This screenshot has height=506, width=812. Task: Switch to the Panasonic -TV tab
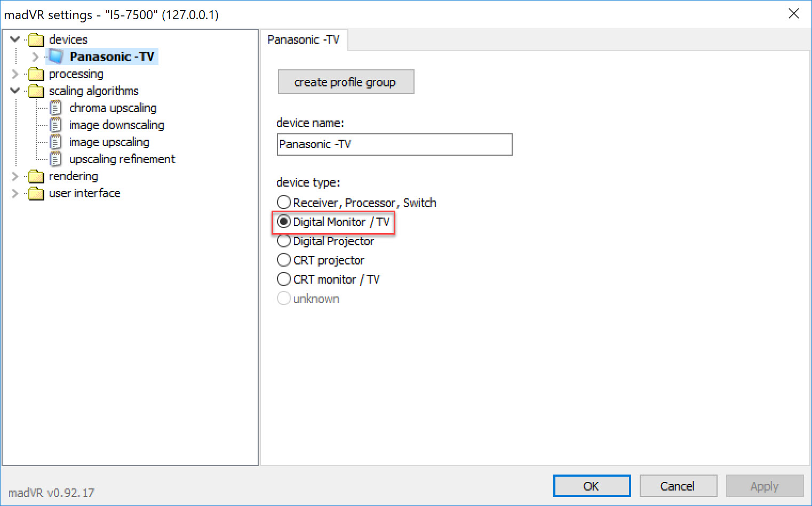(304, 40)
